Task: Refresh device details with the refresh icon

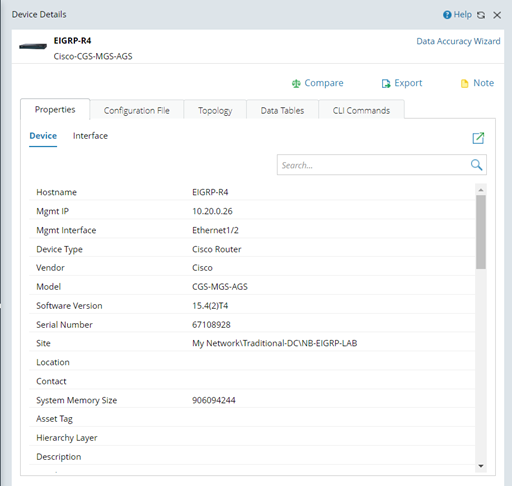Action: (x=481, y=15)
